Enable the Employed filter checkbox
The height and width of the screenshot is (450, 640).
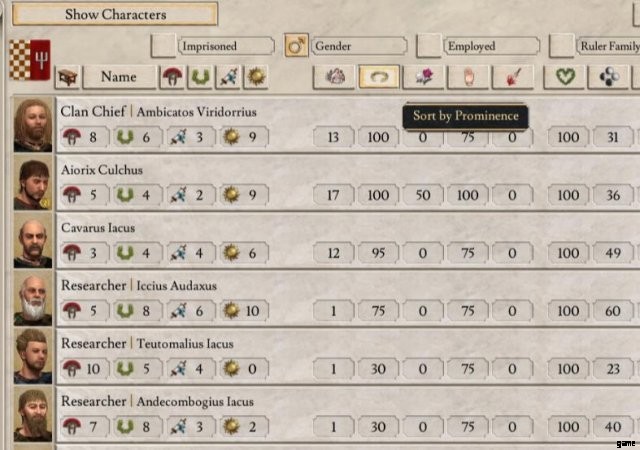[x=430, y=45]
